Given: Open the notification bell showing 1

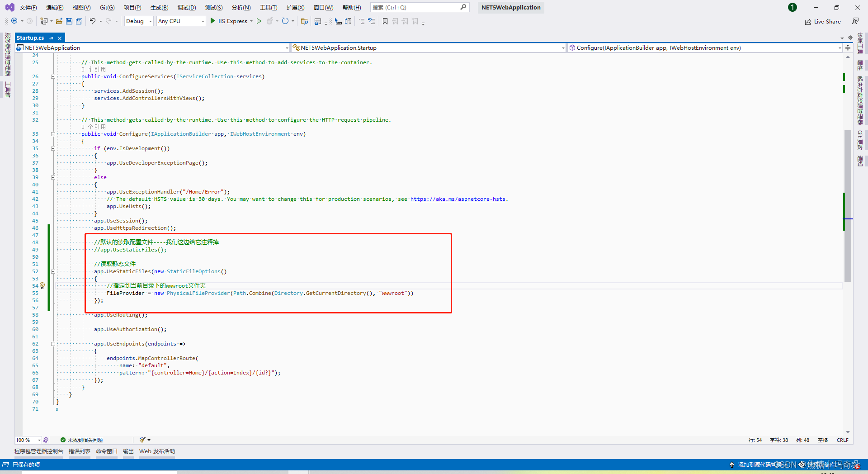Looking at the screenshot, I should coord(792,7).
